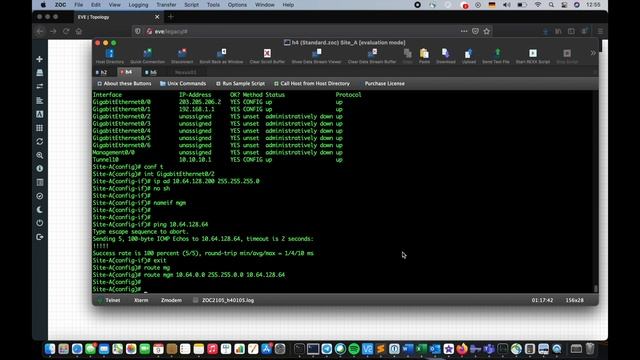Click the EVE sidebar networks arrows icon
The image size is (640, 360).
(x=40, y=87)
